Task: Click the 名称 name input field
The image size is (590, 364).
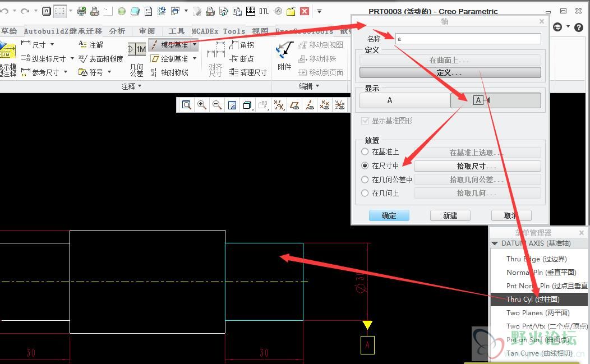Action: pyautogui.click(x=468, y=38)
